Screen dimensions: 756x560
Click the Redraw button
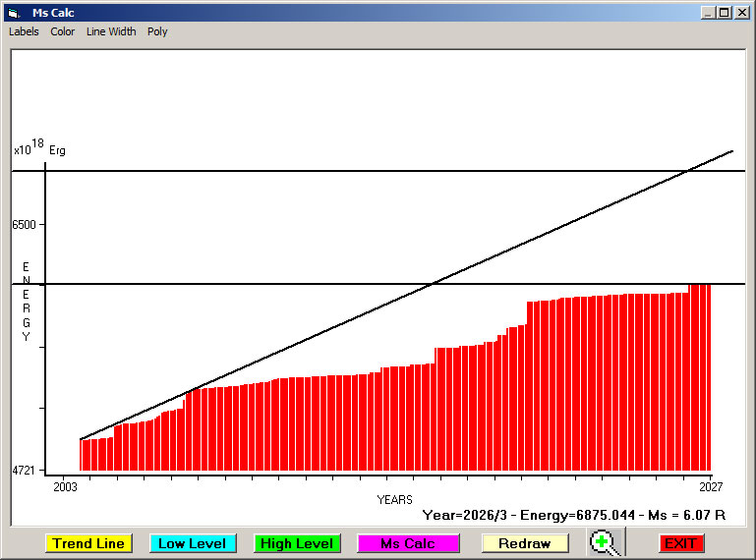(524, 543)
